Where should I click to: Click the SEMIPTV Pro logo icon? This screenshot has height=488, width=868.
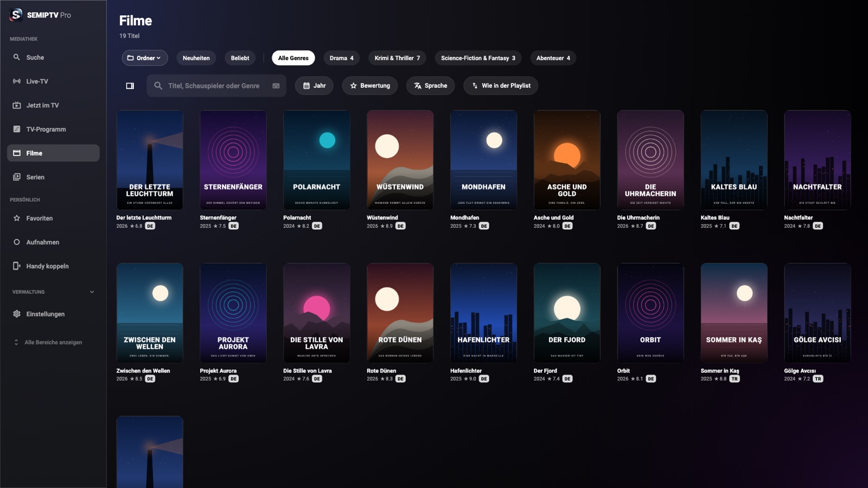[16, 15]
